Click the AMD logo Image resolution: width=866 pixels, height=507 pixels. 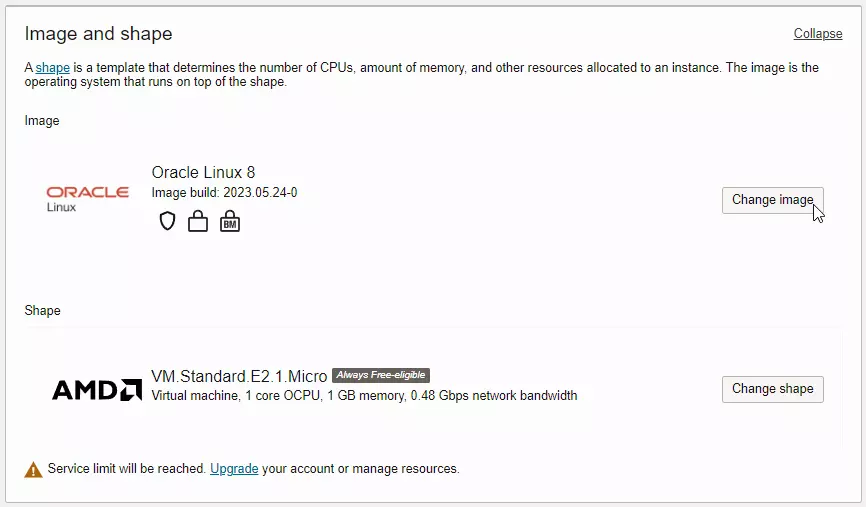click(x=97, y=389)
